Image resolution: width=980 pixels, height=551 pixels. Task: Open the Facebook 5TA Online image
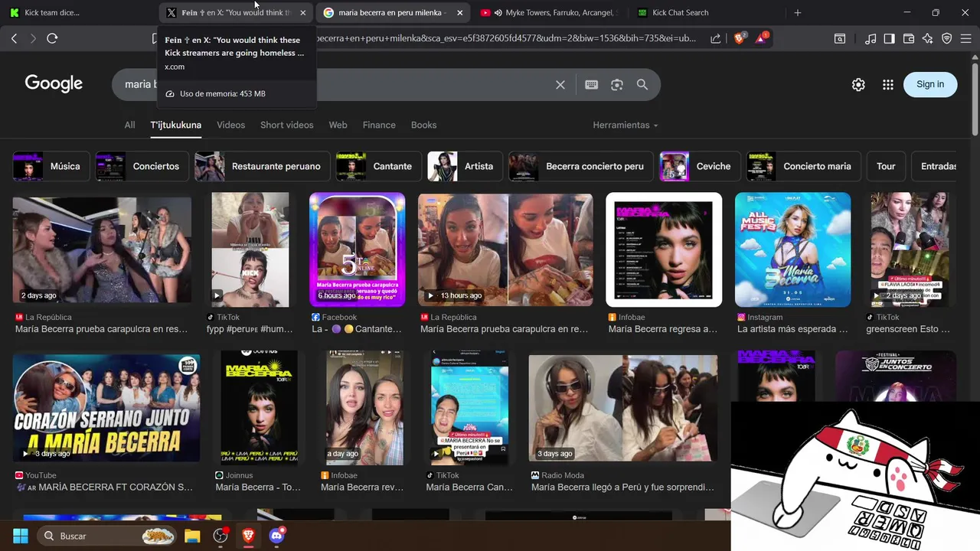click(357, 249)
